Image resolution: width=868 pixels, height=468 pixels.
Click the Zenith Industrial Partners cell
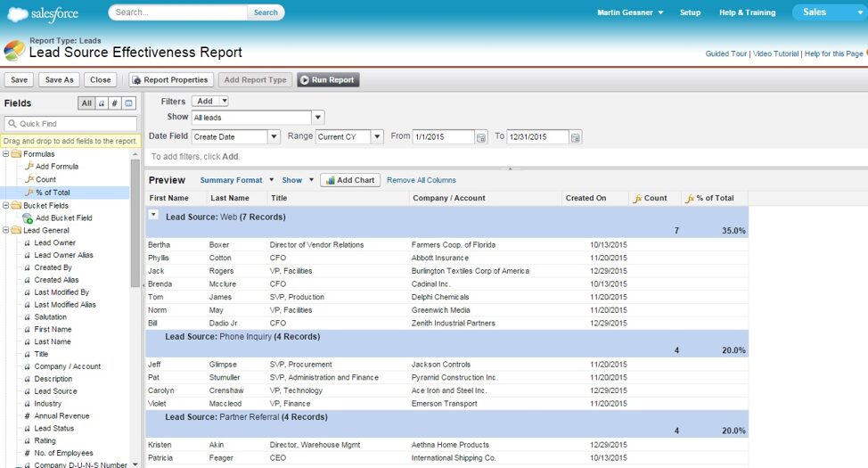[454, 324]
